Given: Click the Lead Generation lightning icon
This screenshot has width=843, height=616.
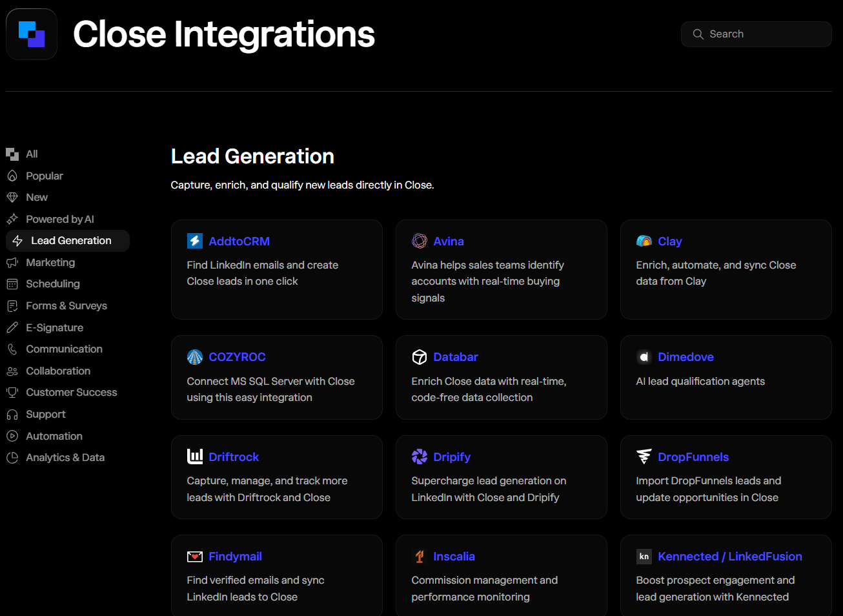Looking at the screenshot, I should coord(17,241).
